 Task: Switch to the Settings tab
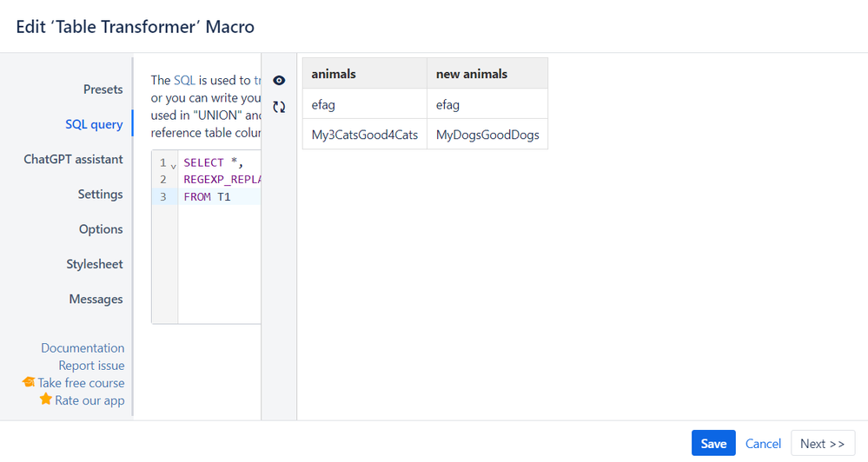click(x=100, y=195)
